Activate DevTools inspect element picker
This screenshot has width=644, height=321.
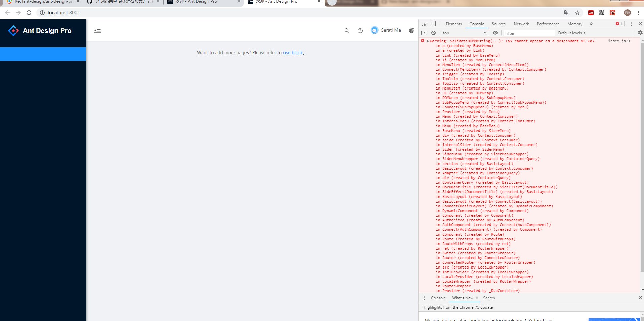tap(424, 24)
